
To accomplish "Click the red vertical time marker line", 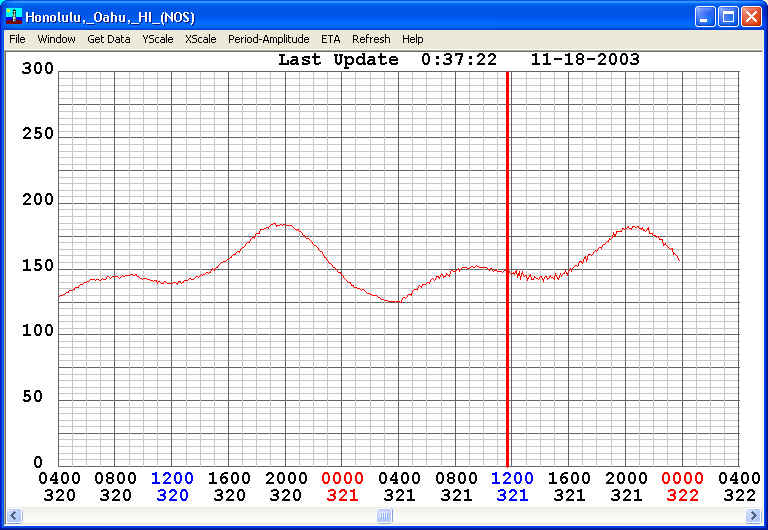I will point(508,269).
